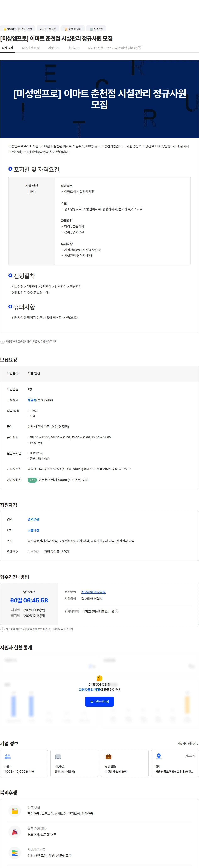This screenshot has width=199, height=868.
Task: Click the circle icon beside 김형호 (미성엠프로(주))
Action: pyautogui.click(x=117, y=611)
